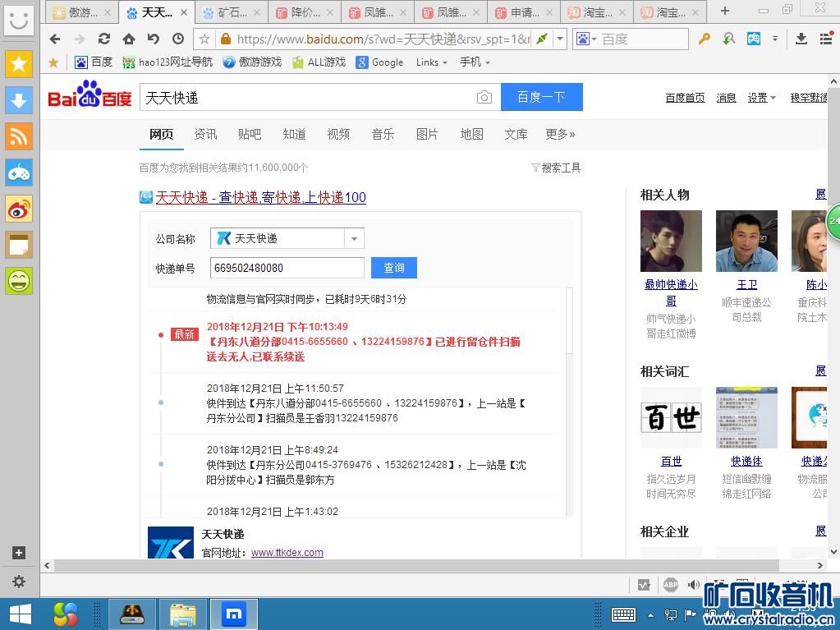Expand the 公司名称 courier dropdown
Viewport: 840px width, 630px height.
click(x=354, y=239)
